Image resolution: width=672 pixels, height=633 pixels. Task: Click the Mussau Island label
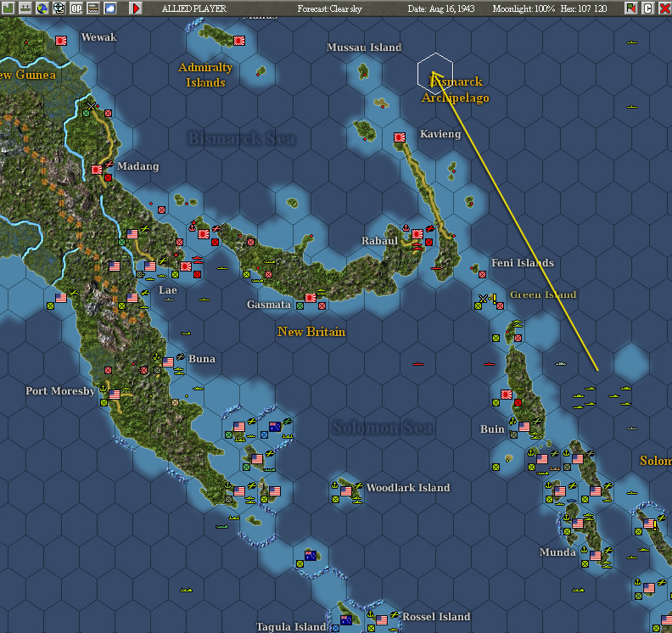click(x=364, y=48)
